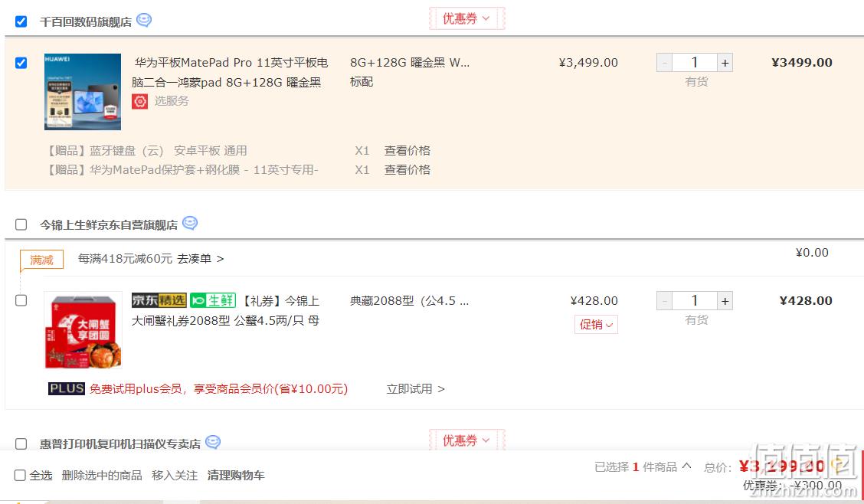The image size is (864, 504).
Task: Click 【赠品】华为MatePad保护套+钢化膜 gift text
Action: (x=182, y=169)
